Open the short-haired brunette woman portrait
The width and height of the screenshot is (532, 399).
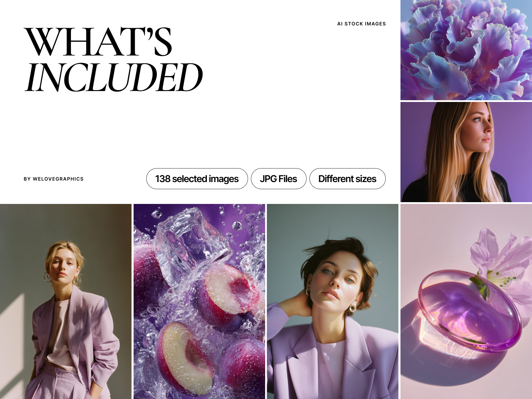(x=332, y=301)
